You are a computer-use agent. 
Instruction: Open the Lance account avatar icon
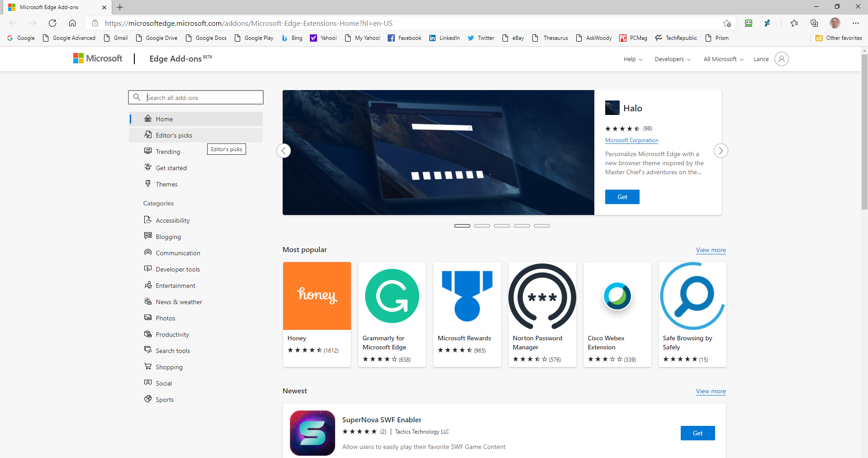[x=781, y=59]
